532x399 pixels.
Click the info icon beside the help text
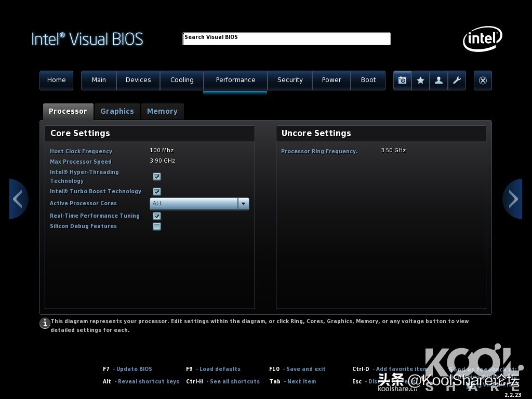click(45, 323)
